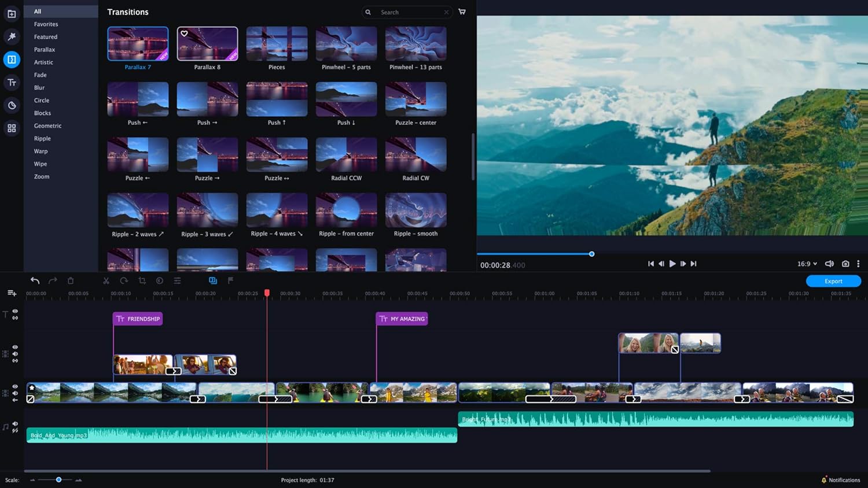
Task: Click the shopping cart store icon
Action: click(462, 12)
